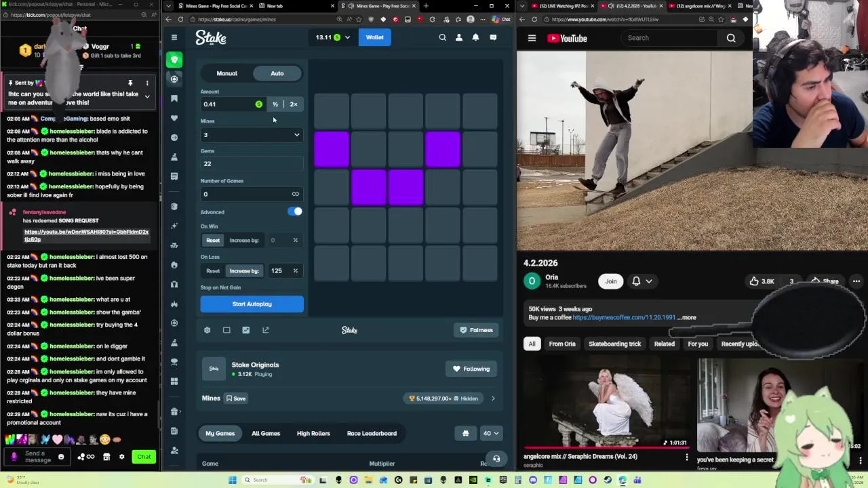Open more actions on YouTube video
The image size is (868, 488).
(x=856, y=281)
